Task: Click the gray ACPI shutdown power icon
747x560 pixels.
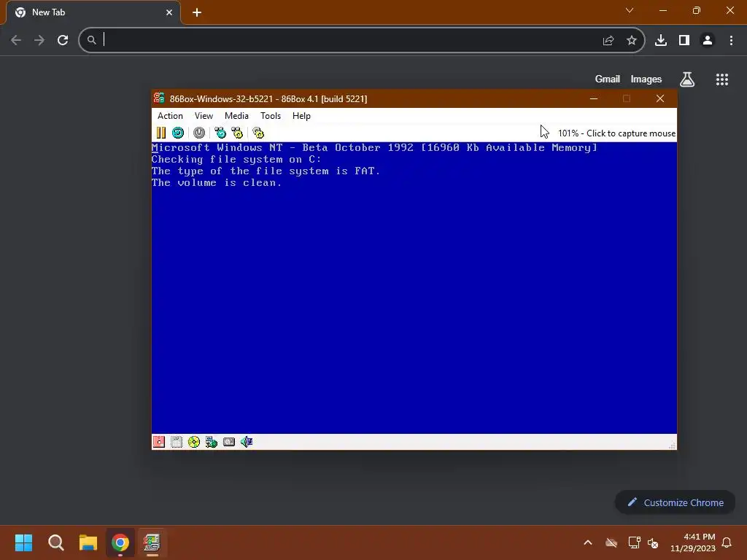Action: point(199,133)
